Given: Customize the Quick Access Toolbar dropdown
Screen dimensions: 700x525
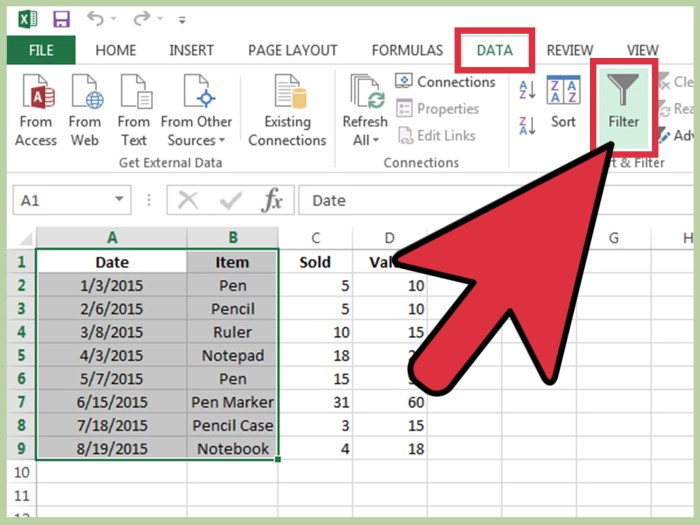Looking at the screenshot, I should click(182, 20).
